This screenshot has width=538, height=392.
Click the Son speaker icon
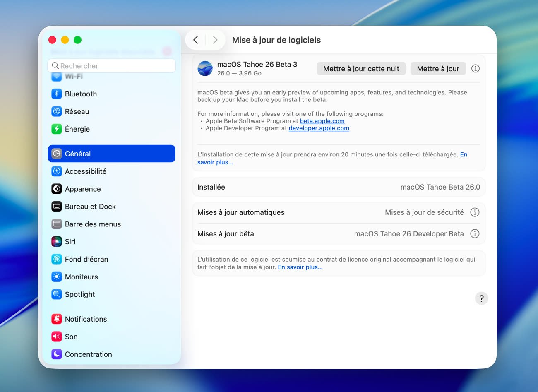(57, 337)
